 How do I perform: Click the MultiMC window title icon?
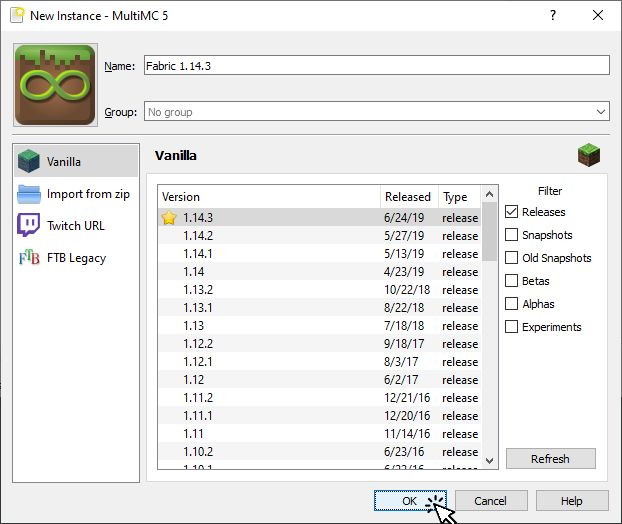[x=17, y=15]
